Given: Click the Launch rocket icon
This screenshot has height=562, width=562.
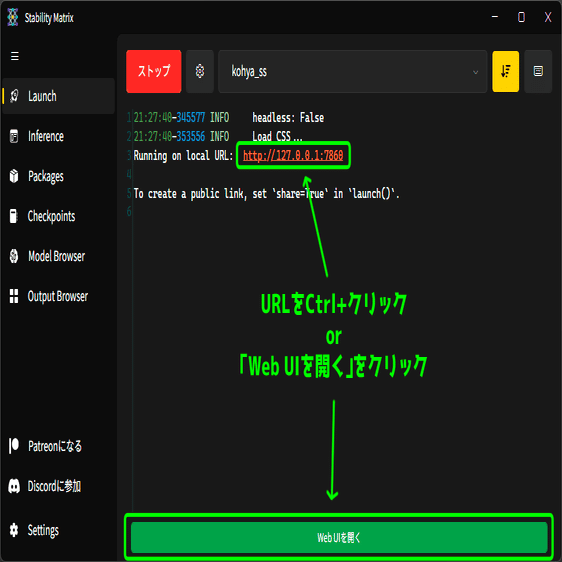Looking at the screenshot, I should click(14, 96).
